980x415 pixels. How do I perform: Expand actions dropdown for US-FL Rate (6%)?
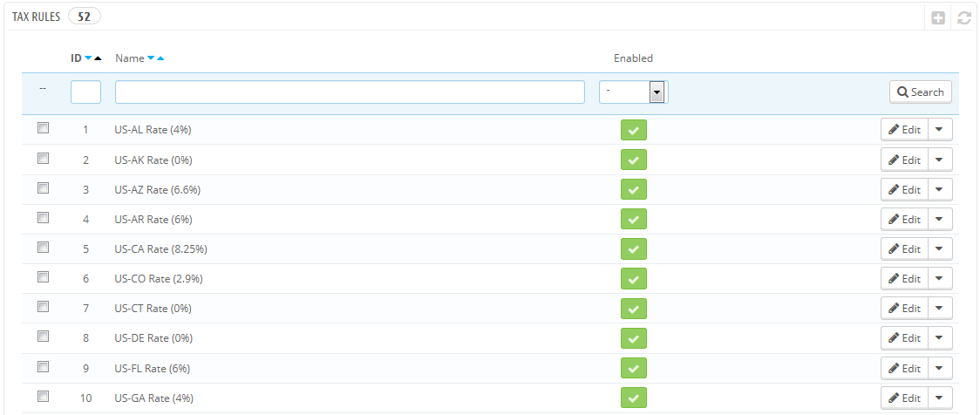[x=940, y=368]
